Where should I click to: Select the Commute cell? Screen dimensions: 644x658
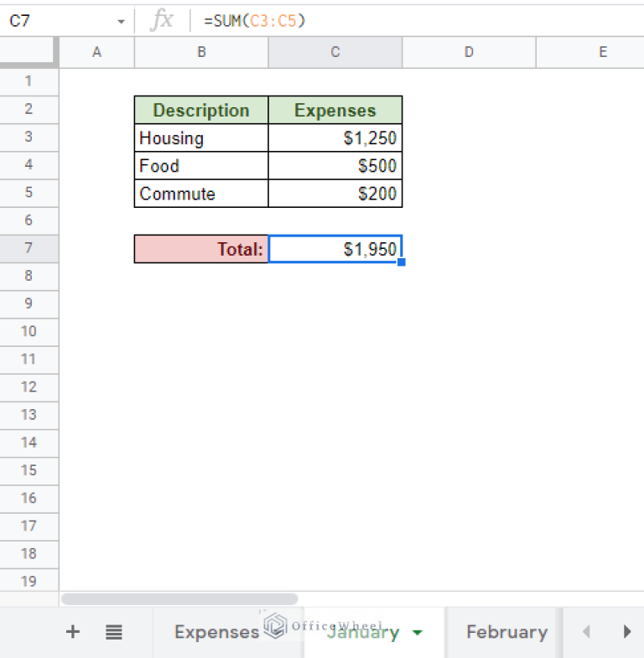(201, 194)
